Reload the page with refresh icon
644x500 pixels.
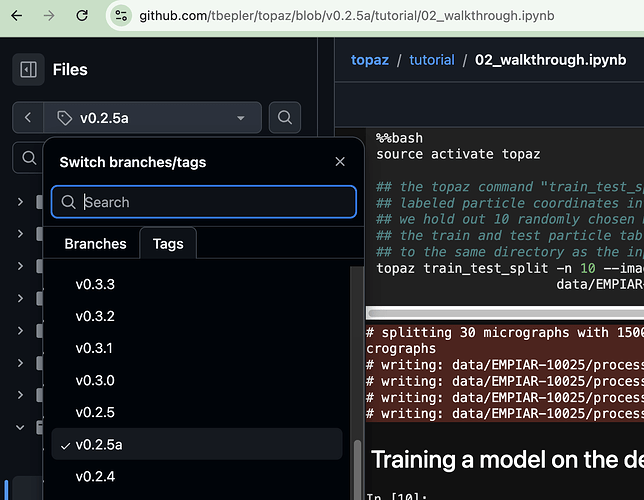pos(82,16)
